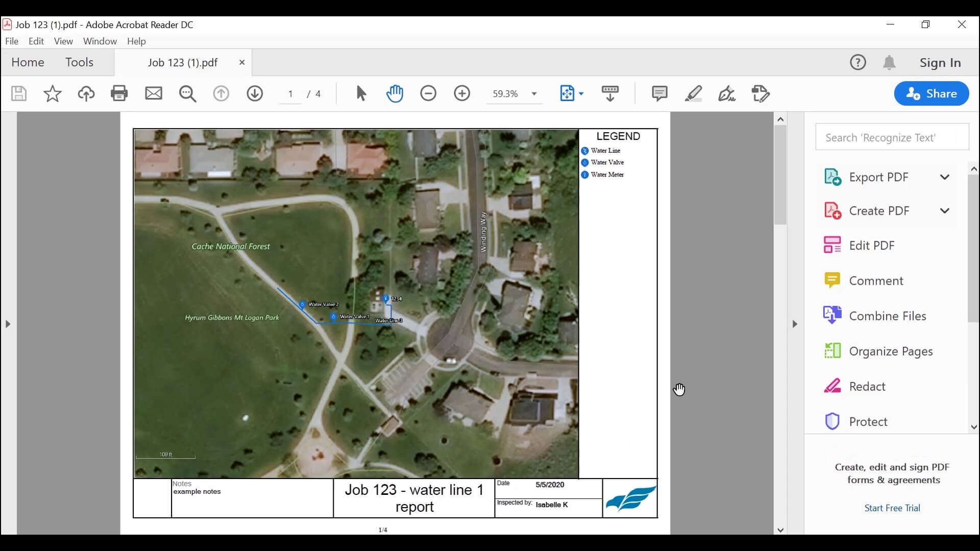
Task: Expand the Export PDF options
Action: click(945, 177)
